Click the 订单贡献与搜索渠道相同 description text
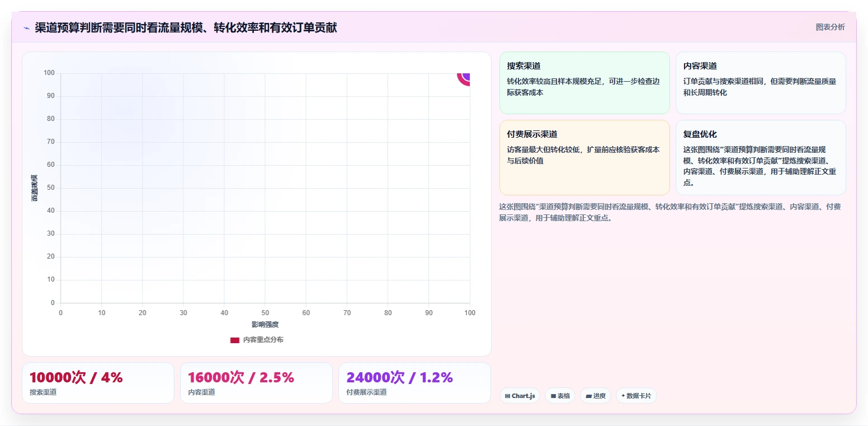 tap(760, 87)
